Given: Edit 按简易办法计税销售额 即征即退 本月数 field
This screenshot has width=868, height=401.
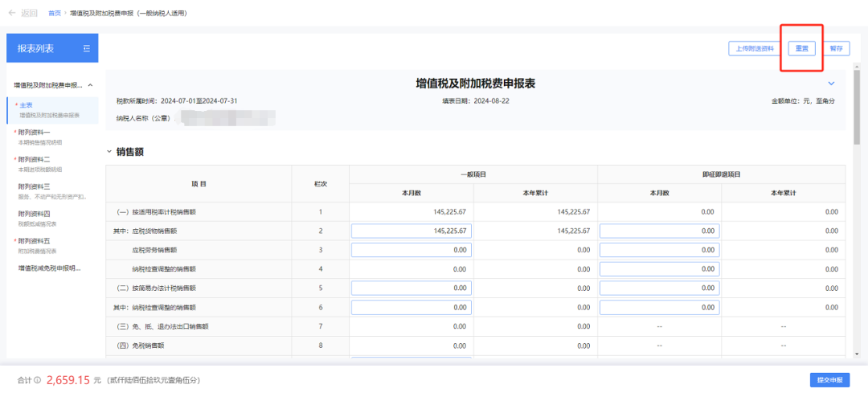Looking at the screenshot, I should [659, 288].
